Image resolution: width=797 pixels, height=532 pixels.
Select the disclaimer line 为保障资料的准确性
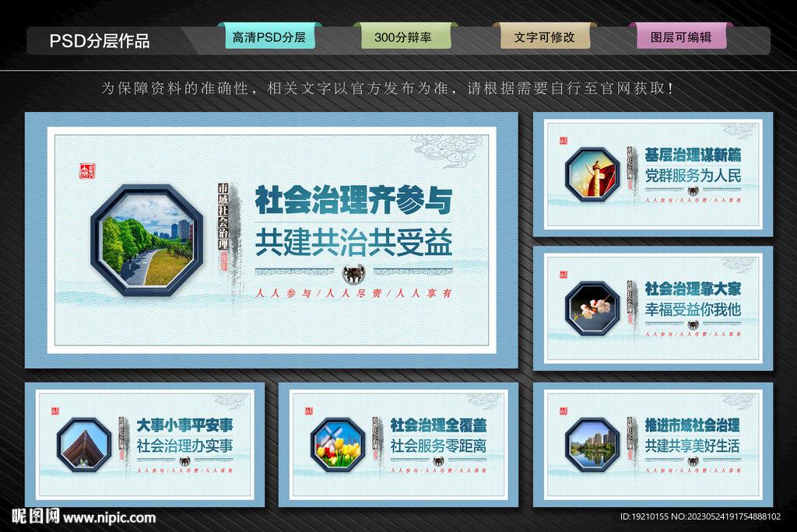click(x=388, y=89)
